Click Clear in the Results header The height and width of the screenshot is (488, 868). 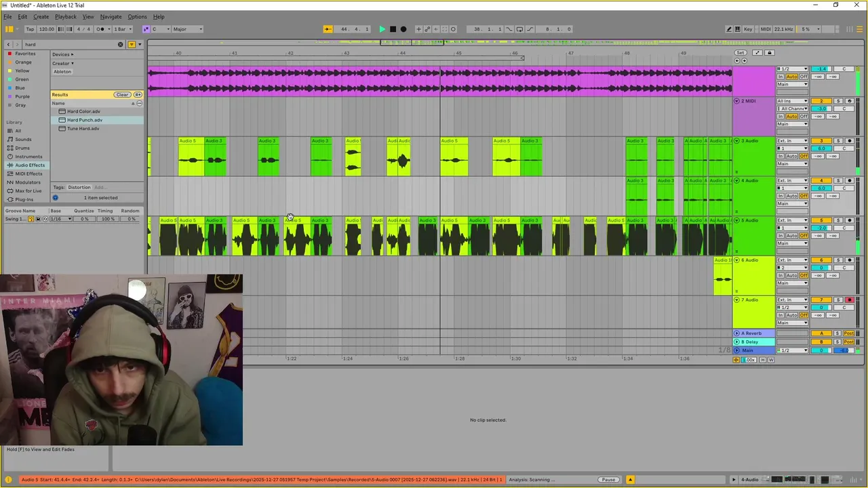(122, 95)
